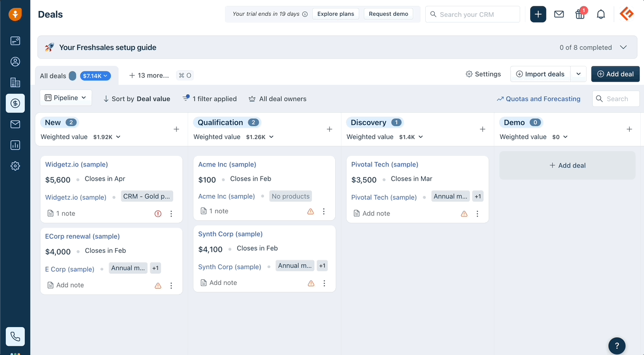Viewport: 644px width, 355px height.
Task: Add a deal to the Qualification stage
Action: point(329,129)
